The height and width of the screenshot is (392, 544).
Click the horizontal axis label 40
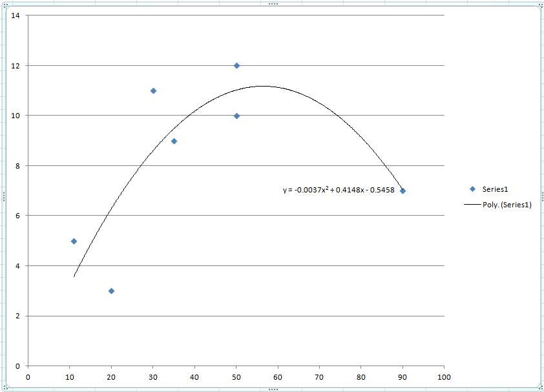point(194,377)
